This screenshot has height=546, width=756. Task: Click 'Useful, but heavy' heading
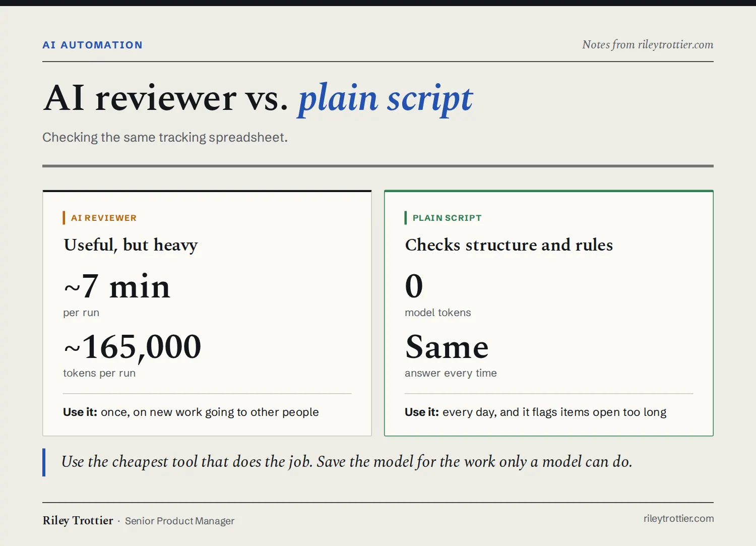point(131,245)
